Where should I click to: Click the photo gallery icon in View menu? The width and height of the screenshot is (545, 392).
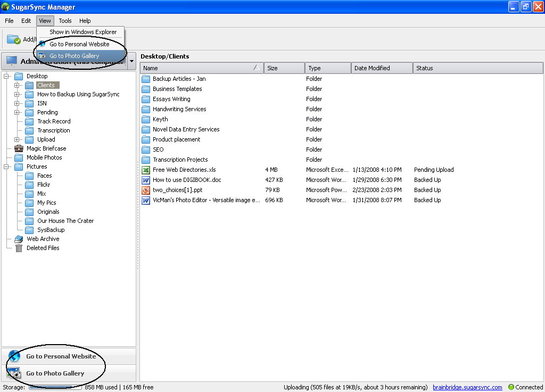[42, 55]
